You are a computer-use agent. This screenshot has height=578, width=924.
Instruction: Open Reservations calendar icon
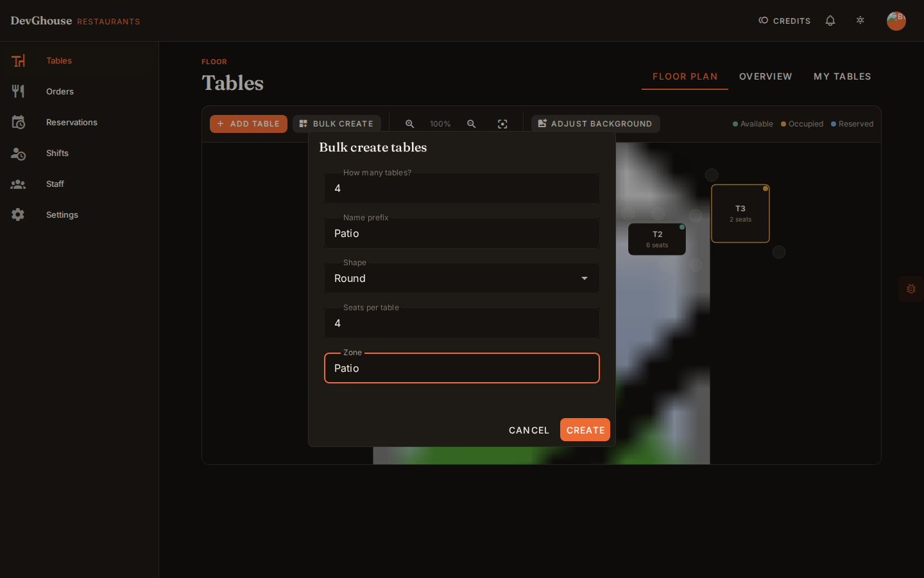point(18,122)
